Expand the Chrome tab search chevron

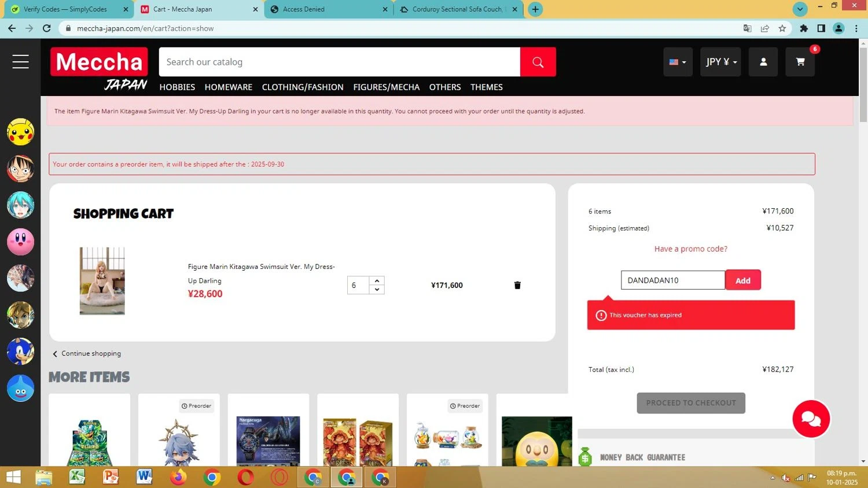click(x=800, y=9)
